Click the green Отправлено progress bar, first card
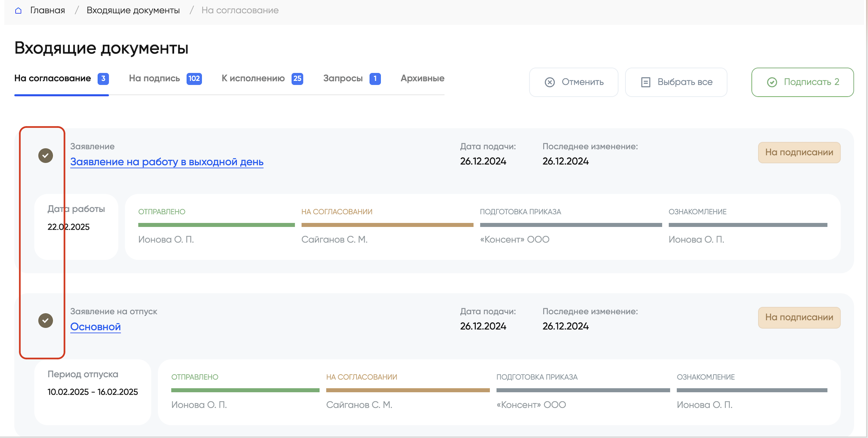The height and width of the screenshot is (438, 868). [x=216, y=225]
